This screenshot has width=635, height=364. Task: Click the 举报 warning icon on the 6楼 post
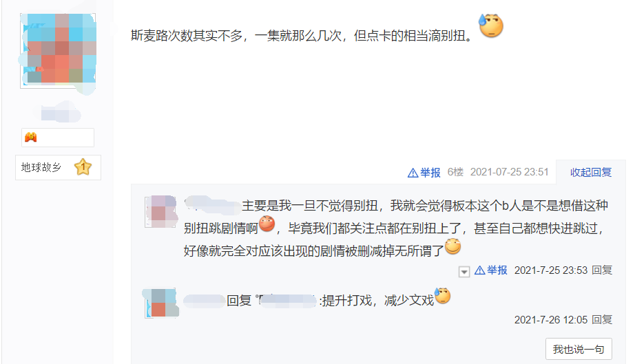(x=413, y=173)
